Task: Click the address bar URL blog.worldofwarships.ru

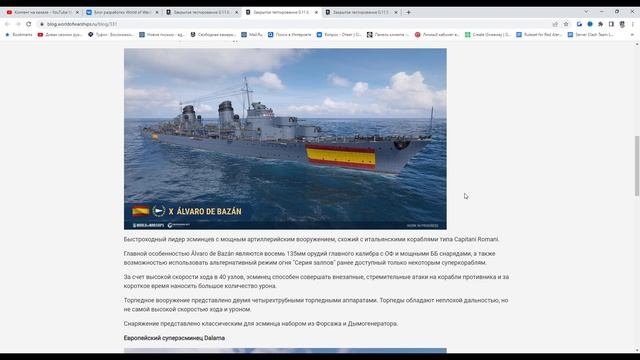Action: (82, 24)
